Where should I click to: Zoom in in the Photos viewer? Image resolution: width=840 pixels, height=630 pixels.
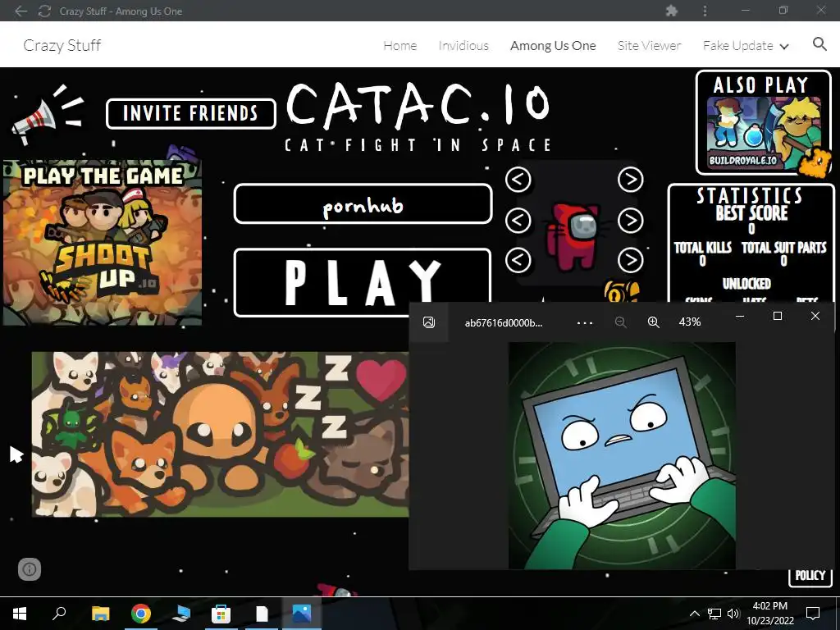click(653, 322)
